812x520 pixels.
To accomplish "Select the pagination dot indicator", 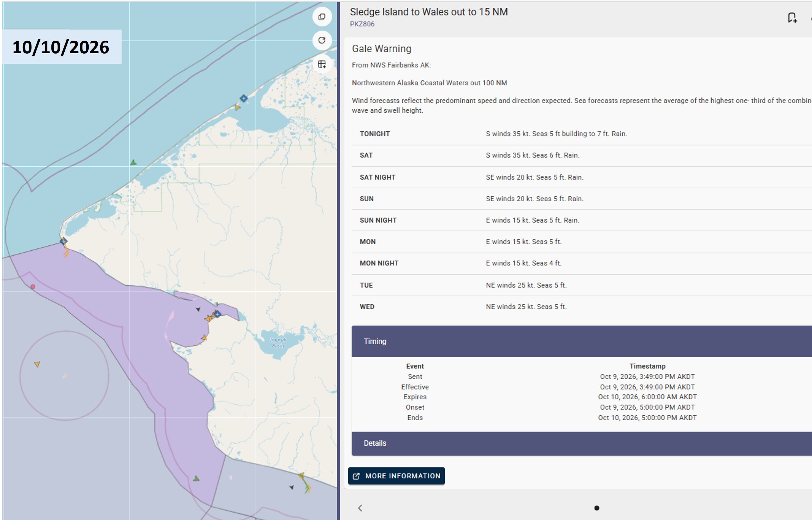I will pyautogui.click(x=596, y=508).
